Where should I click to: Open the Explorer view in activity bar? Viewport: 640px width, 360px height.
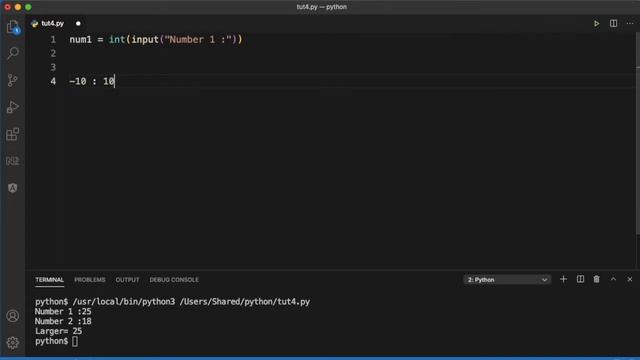[13, 27]
